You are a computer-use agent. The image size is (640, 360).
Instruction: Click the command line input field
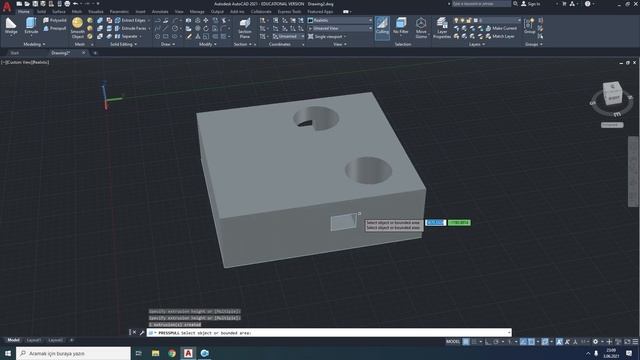pos(329,333)
